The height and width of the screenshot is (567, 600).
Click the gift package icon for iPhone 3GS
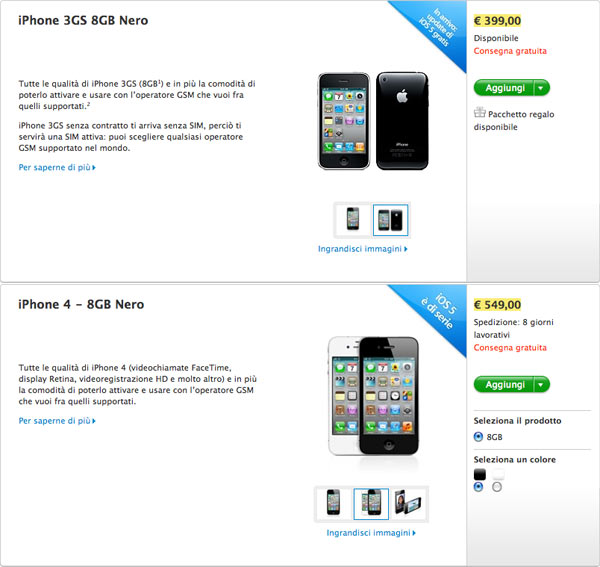479,112
